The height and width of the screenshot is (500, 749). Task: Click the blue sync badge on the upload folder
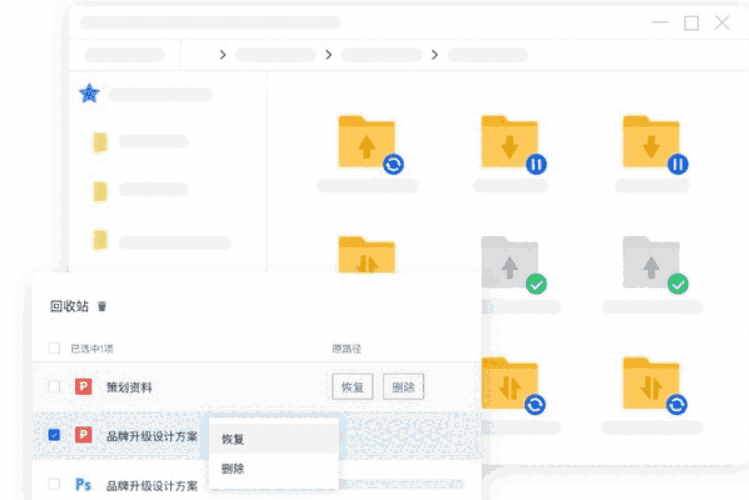point(394,165)
